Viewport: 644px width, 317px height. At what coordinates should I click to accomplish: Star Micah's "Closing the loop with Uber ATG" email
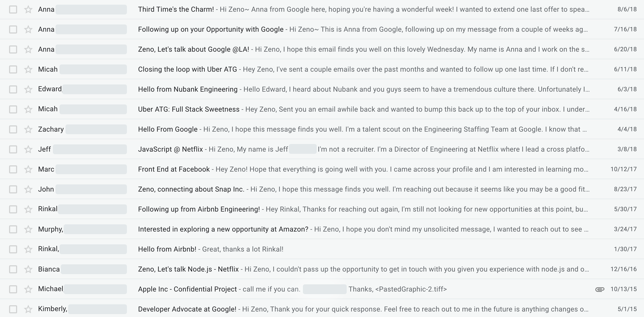pyautogui.click(x=28, y=69)
